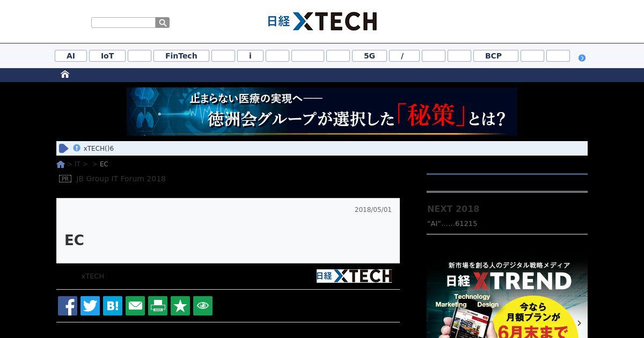Share article on Twitter
The height and width of the screenshot is (338, 644).
tap(90, 306)
